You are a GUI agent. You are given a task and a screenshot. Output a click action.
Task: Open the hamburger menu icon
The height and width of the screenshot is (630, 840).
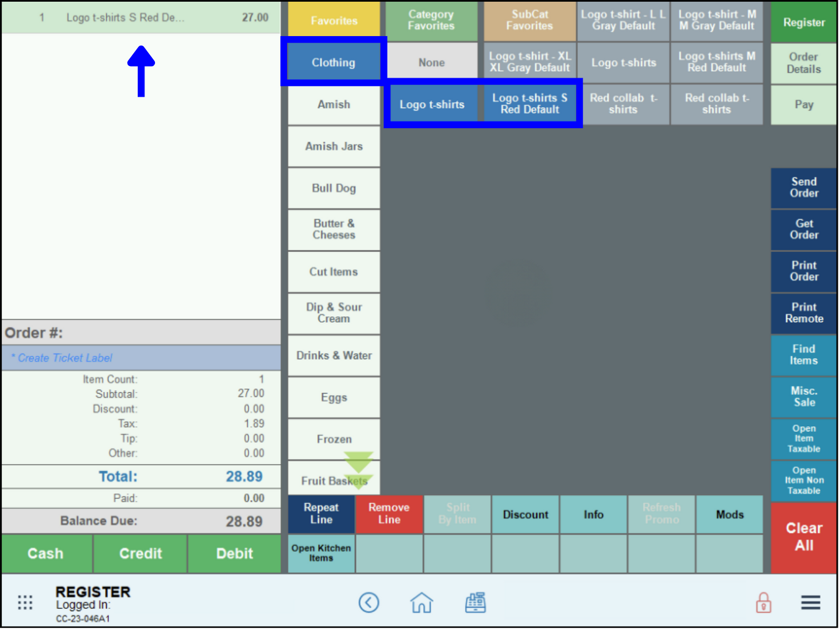811,603
